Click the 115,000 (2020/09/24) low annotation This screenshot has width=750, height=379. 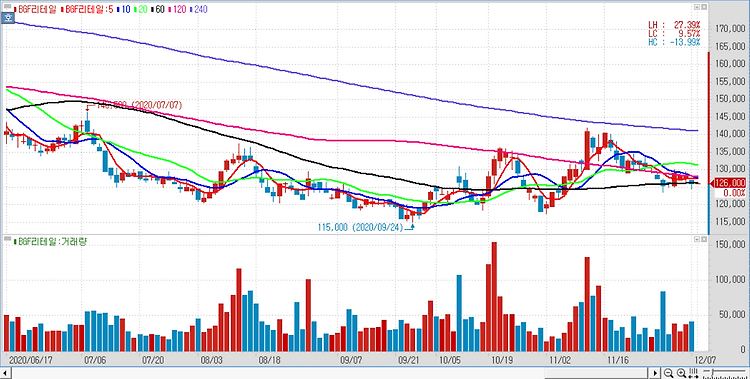[362, 228]
